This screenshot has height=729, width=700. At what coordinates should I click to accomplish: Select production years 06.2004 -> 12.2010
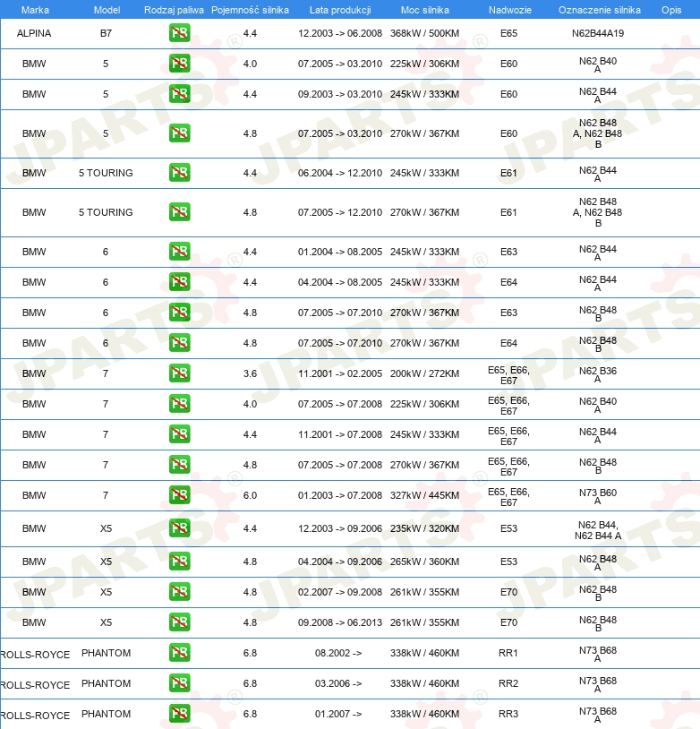[x=340, y=173]
